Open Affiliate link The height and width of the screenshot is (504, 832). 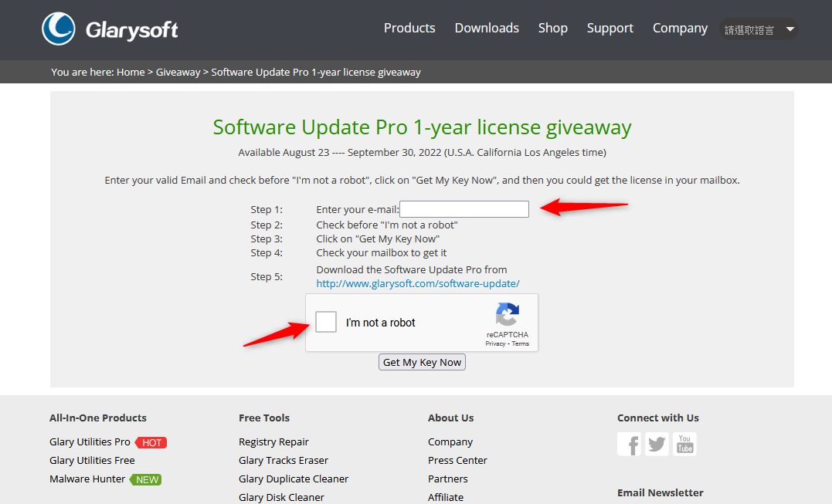coord(446,497)
